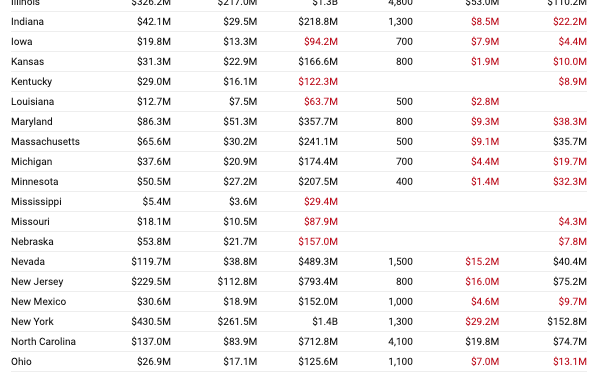Click Indiana's $42.1M value
Viewport: 598px width, 375px height.
tap(154, 22)
